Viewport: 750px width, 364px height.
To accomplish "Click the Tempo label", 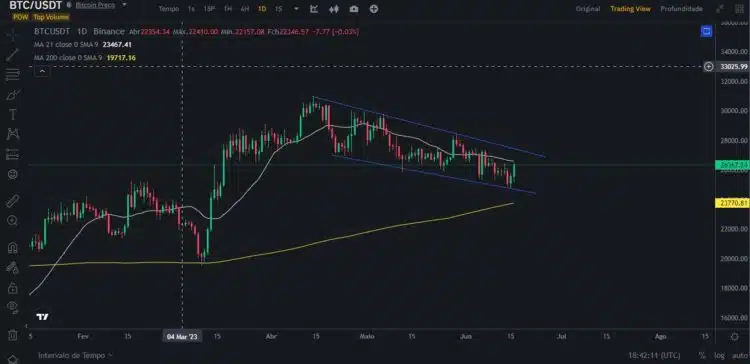I will [168, 9].
